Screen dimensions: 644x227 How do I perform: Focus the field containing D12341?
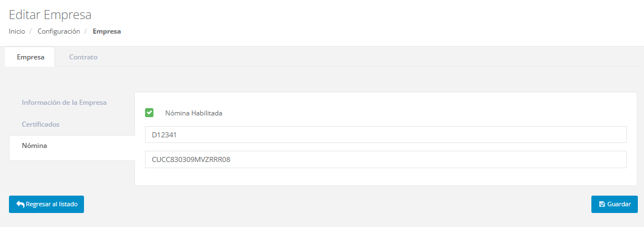click(x=386, y=135)
